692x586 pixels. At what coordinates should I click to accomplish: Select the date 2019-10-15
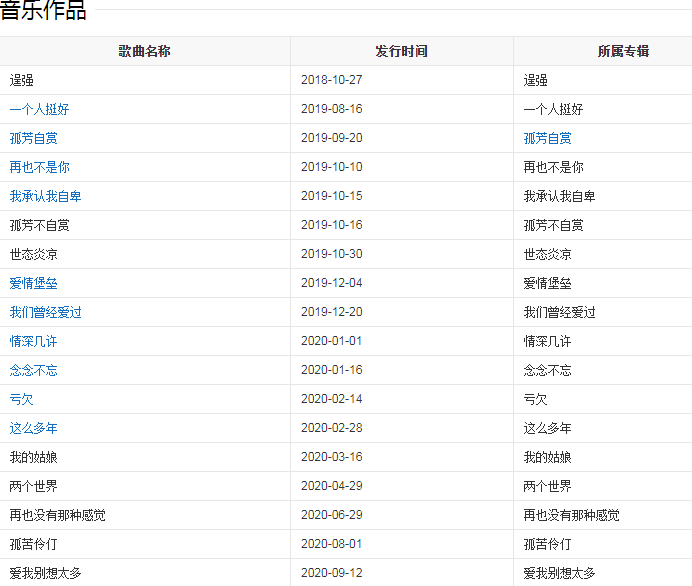click(x=331, y=196)
